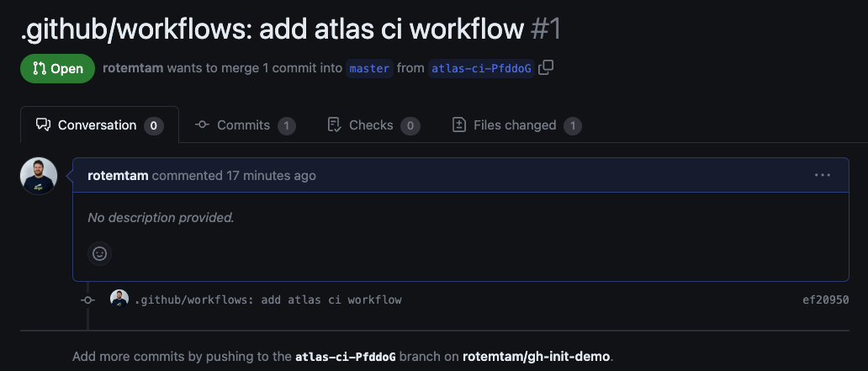Copy branch name with the copy icon
The width and height of the screenshot is (868, 371).
pyautogui.click(x=546, y=67)
